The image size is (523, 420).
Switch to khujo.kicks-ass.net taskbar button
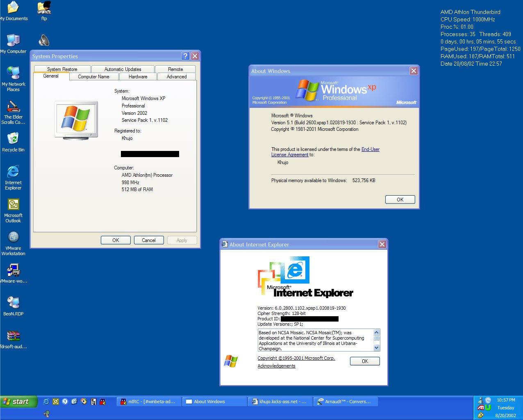pyautogui.click(x=280, y=402)
